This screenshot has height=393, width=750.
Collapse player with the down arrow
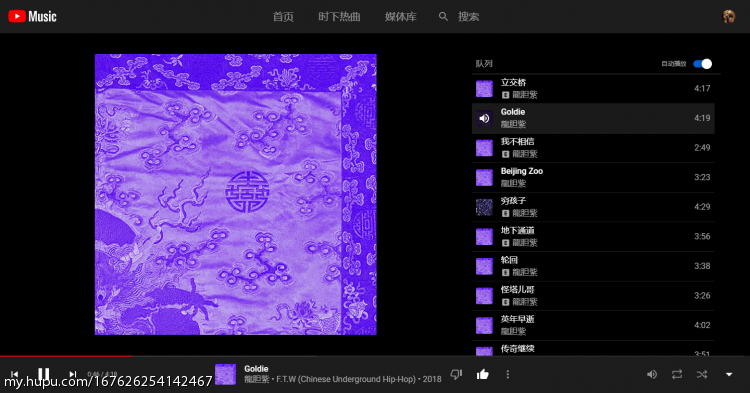pos(729,374)
